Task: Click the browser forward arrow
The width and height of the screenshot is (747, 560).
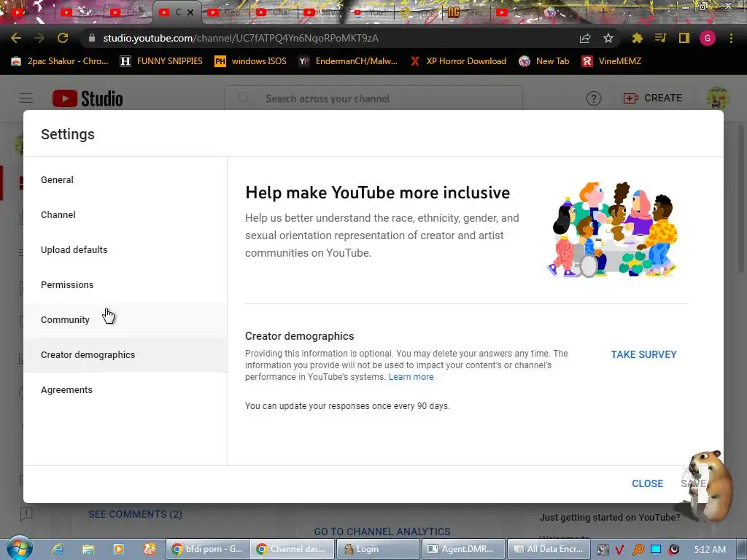Action: [39, 38]
